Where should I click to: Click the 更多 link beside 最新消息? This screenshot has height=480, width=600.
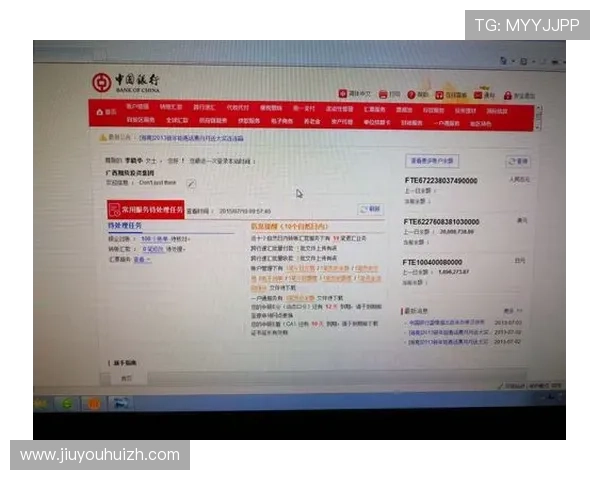point(512,310)
